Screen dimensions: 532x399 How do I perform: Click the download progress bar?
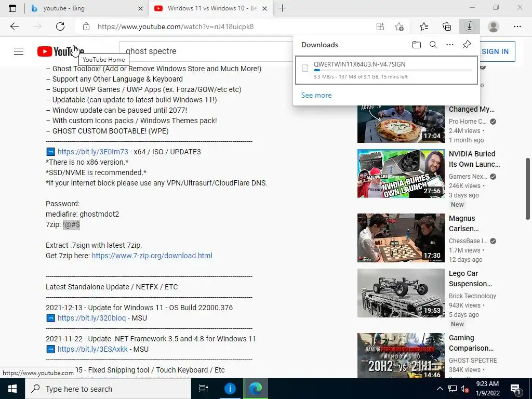click(393, 70)
